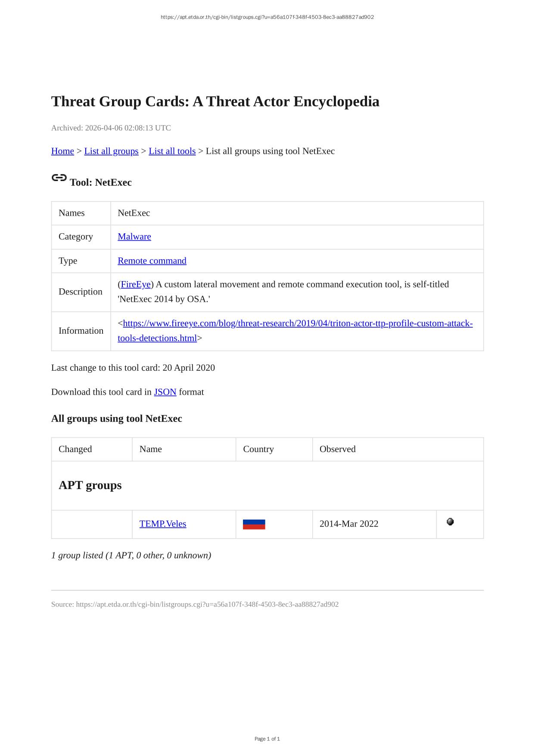This screenshot has height=756, width=535.
Task: Click the Name column header
Action: point(151,449)
